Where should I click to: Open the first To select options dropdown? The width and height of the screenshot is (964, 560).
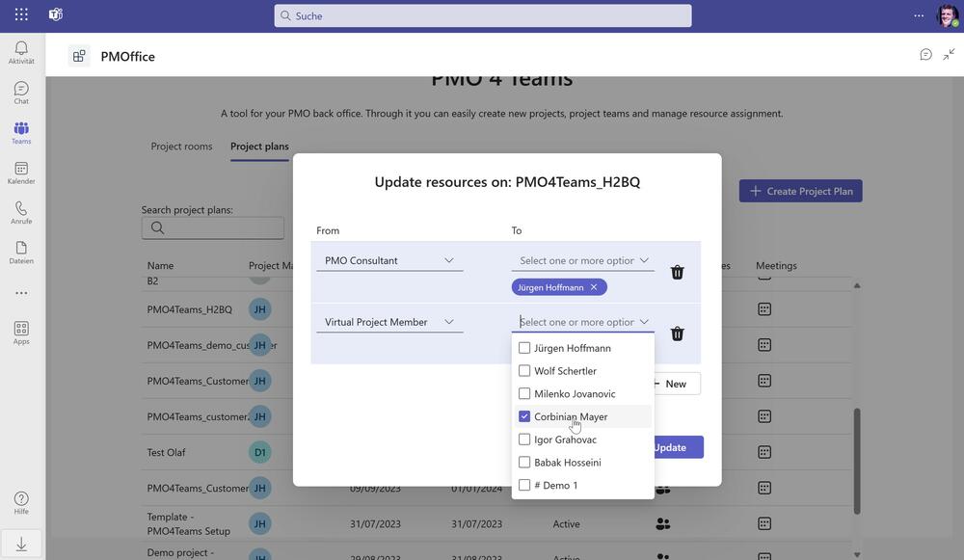click(x=582, y=260)
